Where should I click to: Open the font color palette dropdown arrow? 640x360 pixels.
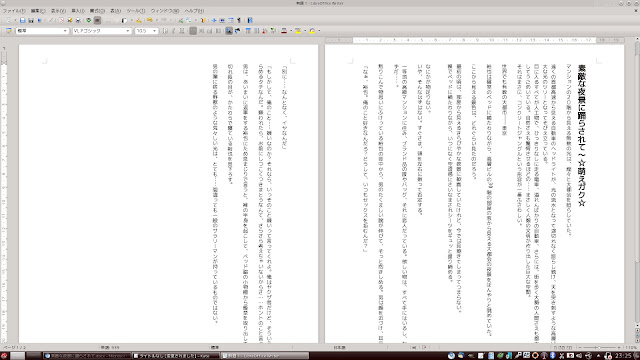tap(291, 31)
